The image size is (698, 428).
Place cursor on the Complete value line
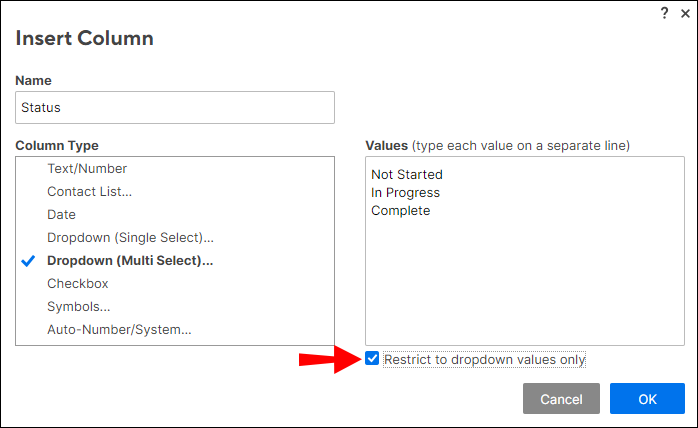[x=401, y=211]
